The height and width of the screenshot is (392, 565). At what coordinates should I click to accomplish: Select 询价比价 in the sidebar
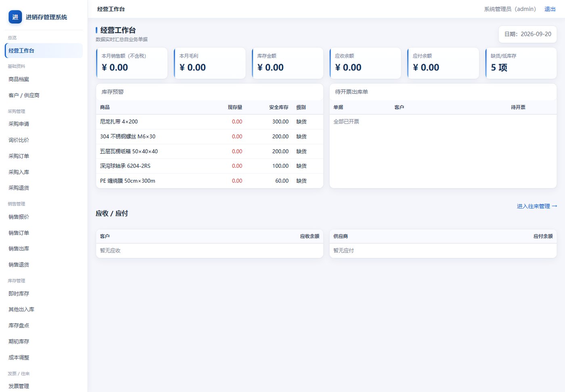pos(44,140)
